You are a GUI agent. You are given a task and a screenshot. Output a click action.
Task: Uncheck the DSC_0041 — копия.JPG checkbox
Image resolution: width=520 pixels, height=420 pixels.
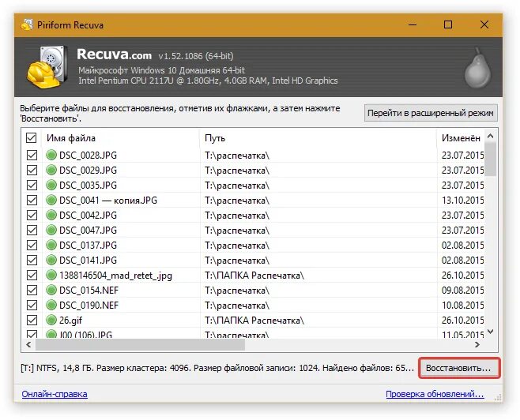point(32,200)
